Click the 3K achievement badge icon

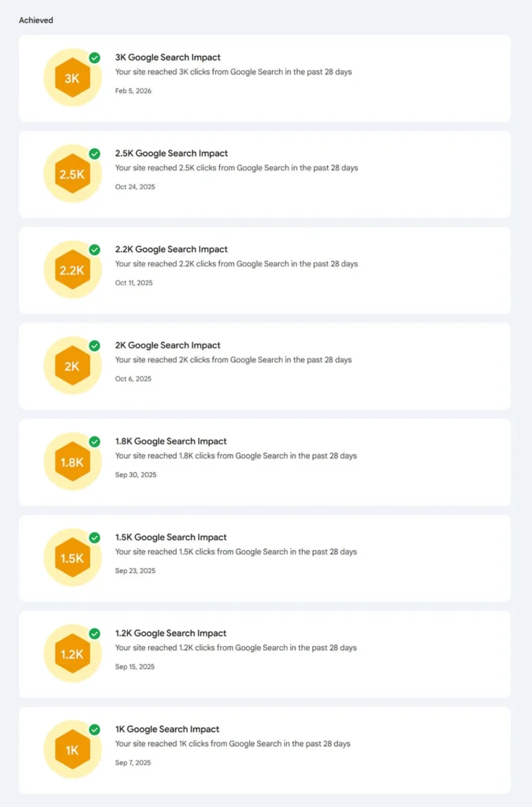click(71, 77)
